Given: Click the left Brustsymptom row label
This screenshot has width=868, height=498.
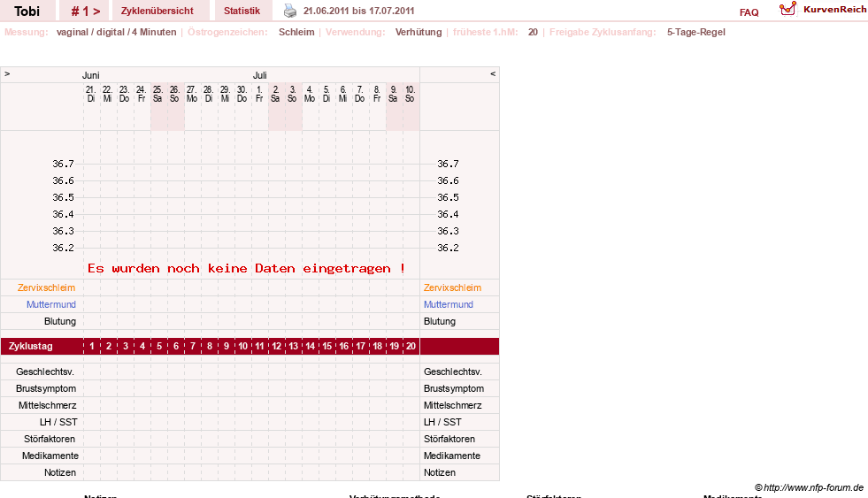Looking at the screenshot, I should point(46,388).
